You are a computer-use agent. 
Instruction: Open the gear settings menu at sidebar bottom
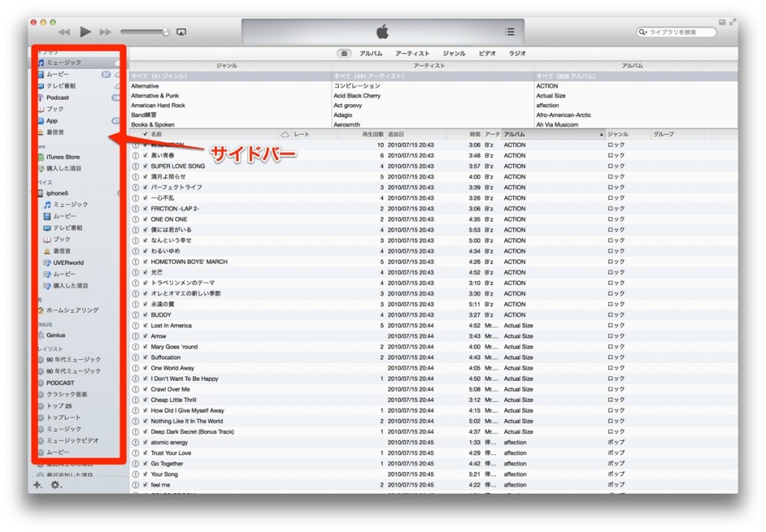pos(55,485)
